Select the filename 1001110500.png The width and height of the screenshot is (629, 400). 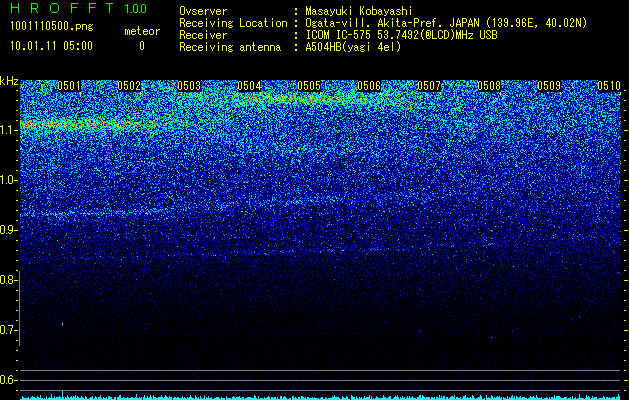pyautogui.click(x=52, y=27)
